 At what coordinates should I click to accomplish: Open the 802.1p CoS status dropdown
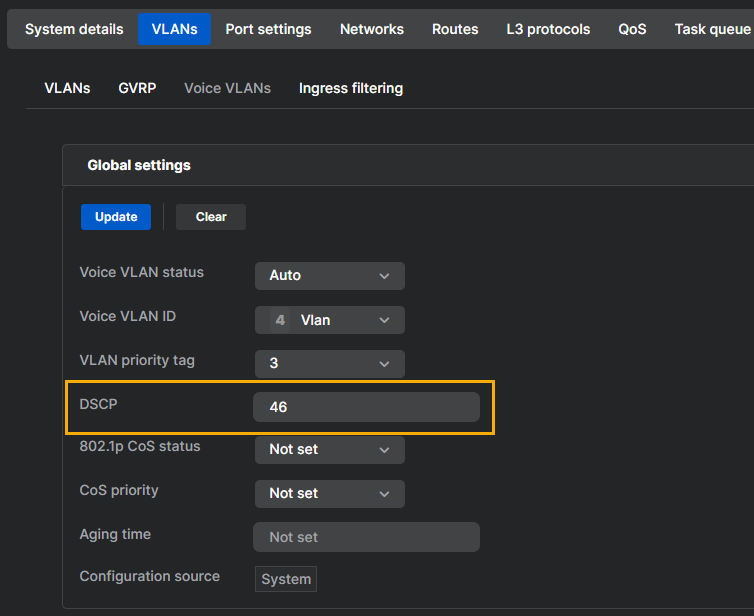329,450
